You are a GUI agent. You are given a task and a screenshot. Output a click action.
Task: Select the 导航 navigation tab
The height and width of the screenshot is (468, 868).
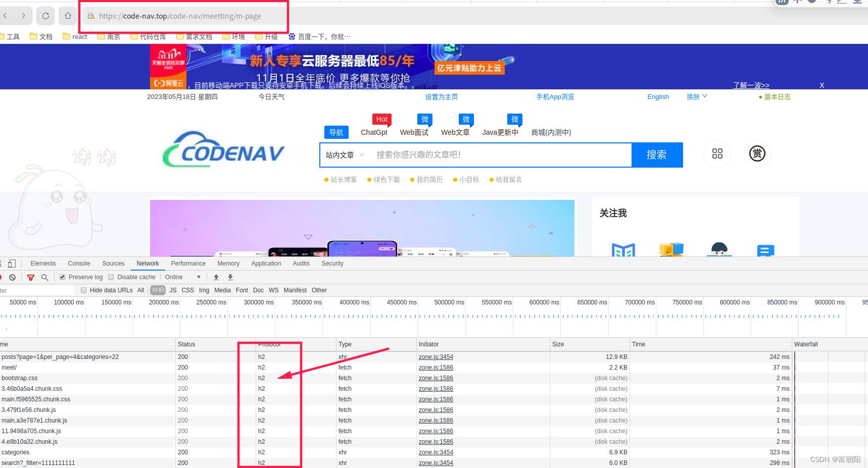336,132
